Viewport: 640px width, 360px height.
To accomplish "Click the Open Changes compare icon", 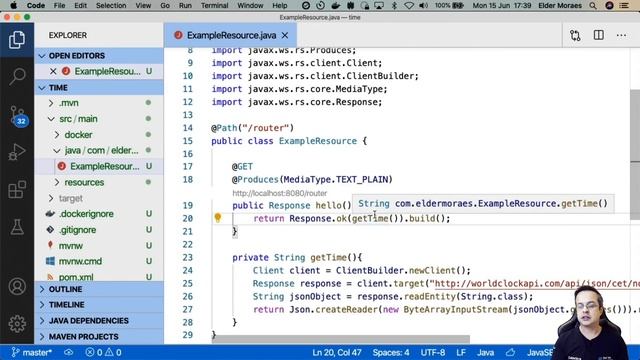I will point(575,36).
